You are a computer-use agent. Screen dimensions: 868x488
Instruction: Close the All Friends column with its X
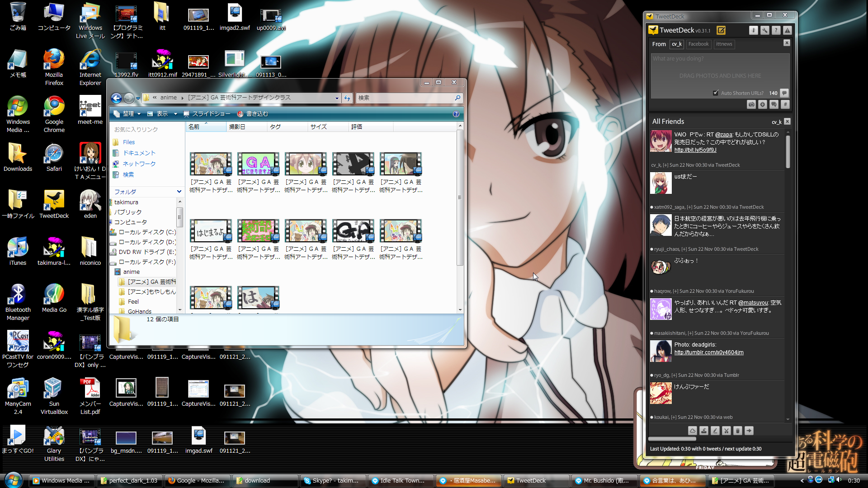[x=787, y=122]
